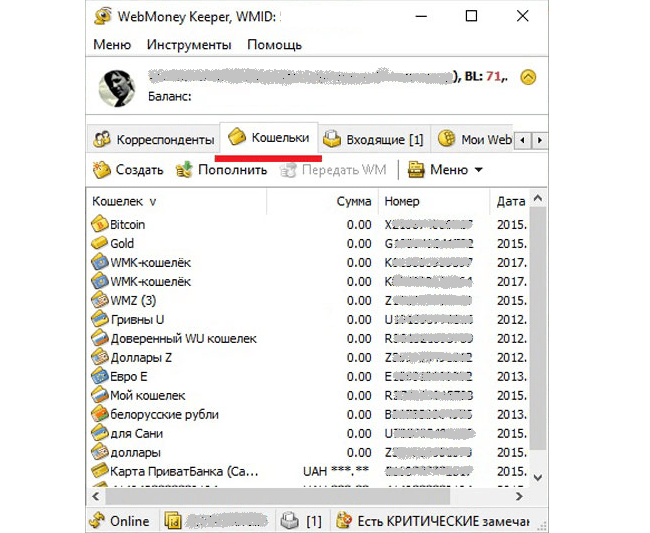Image resolution: width=650 pixels, height=533 pixels.
Task: Click the incoming messages printer icon [1]
Action: [289, 521]
